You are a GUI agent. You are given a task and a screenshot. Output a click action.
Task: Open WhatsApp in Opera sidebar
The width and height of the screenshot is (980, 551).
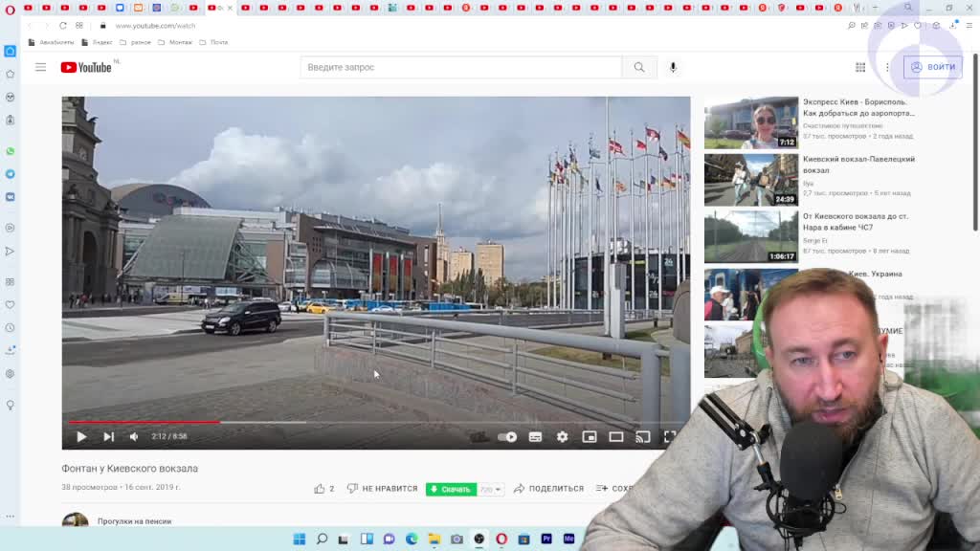tap(10, 151)
